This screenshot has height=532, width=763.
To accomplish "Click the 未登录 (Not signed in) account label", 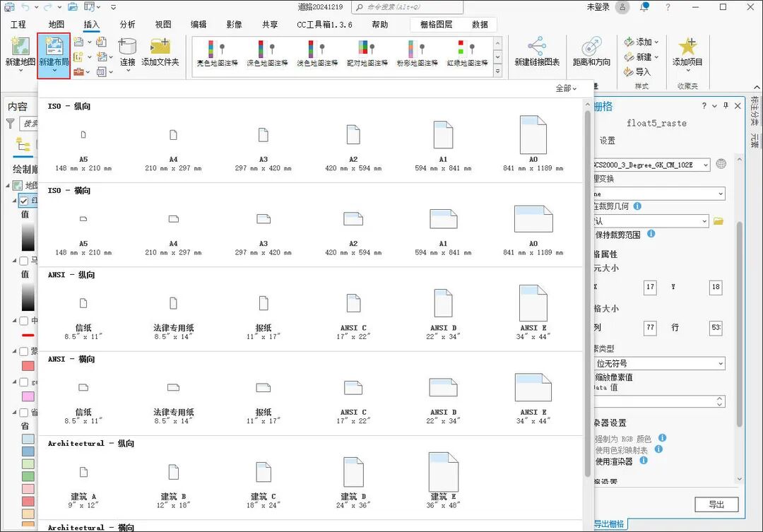I will tap(598, 7).
